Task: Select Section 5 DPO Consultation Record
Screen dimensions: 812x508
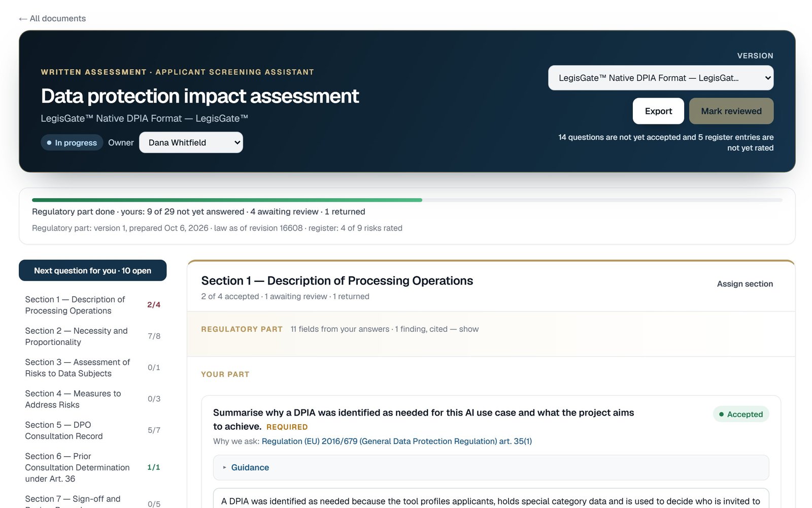Action: 93,430
